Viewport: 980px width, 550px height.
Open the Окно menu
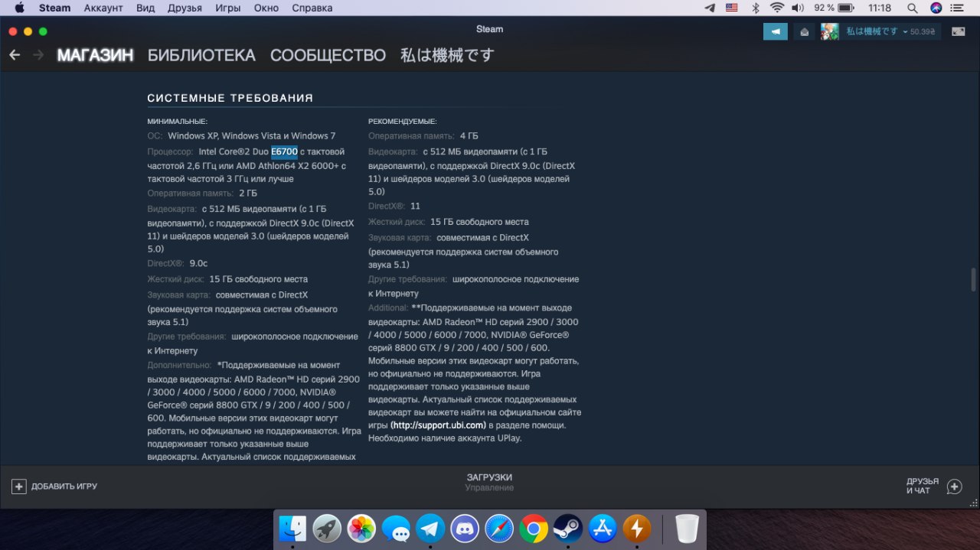pyautogui.click(x=266, y=8)
